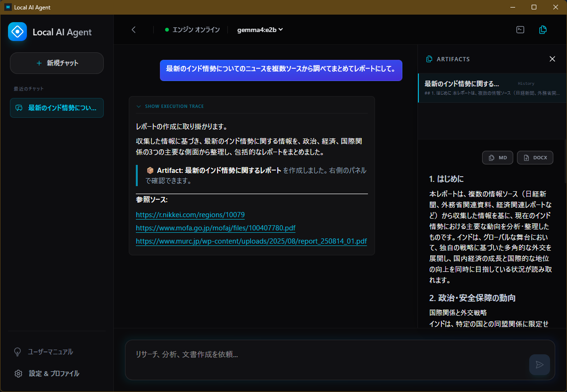Toggle the artifacts panel copy icon in header
This screenshot has width=567, height=392.
543,30
